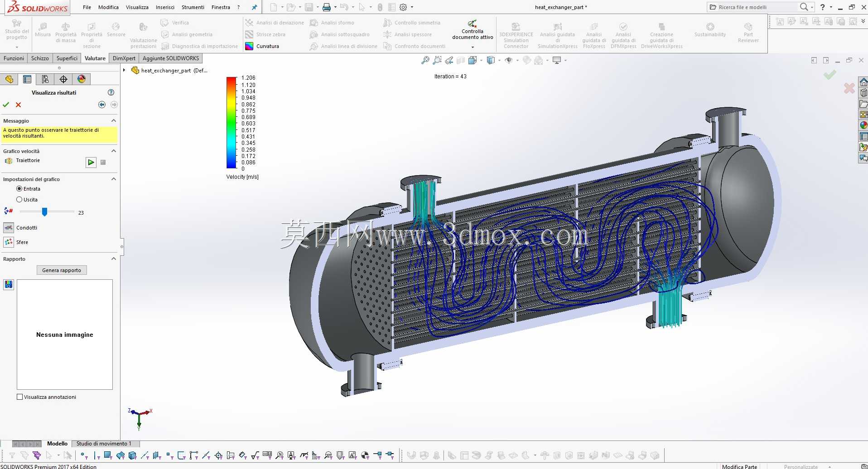Switch to the Schizzo tab
868x469 pixels.
(x=40, y=58)
